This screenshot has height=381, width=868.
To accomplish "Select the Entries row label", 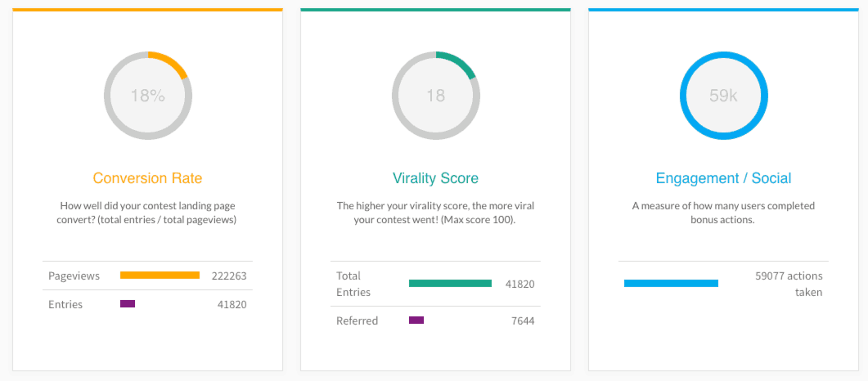I will (65, 304).
